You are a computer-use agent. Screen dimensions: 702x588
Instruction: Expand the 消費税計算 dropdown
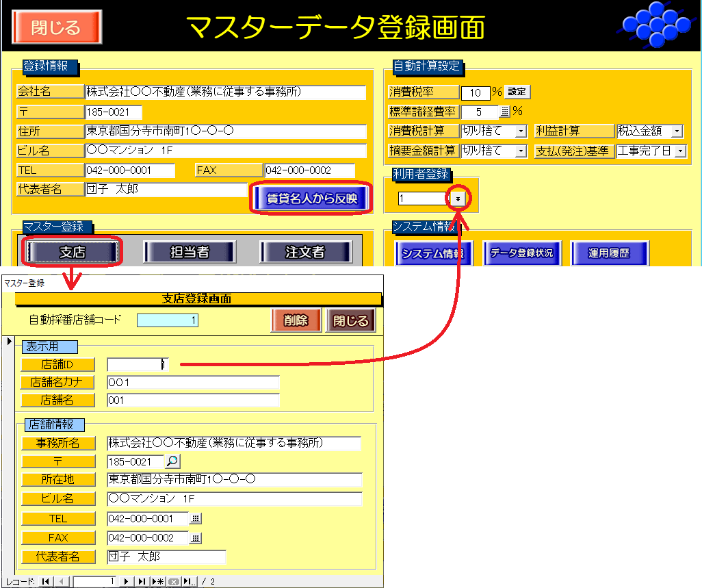click(x=520, y=131)
